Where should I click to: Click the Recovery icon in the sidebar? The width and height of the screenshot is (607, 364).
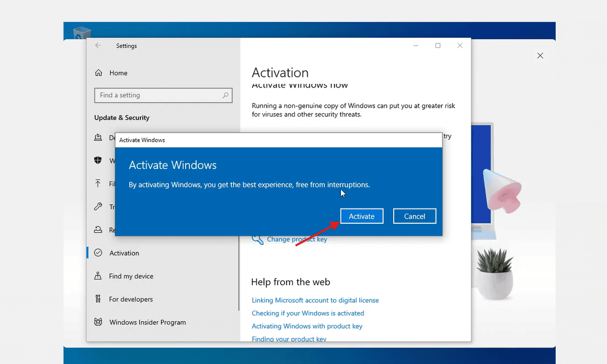(x=98, y=230)
